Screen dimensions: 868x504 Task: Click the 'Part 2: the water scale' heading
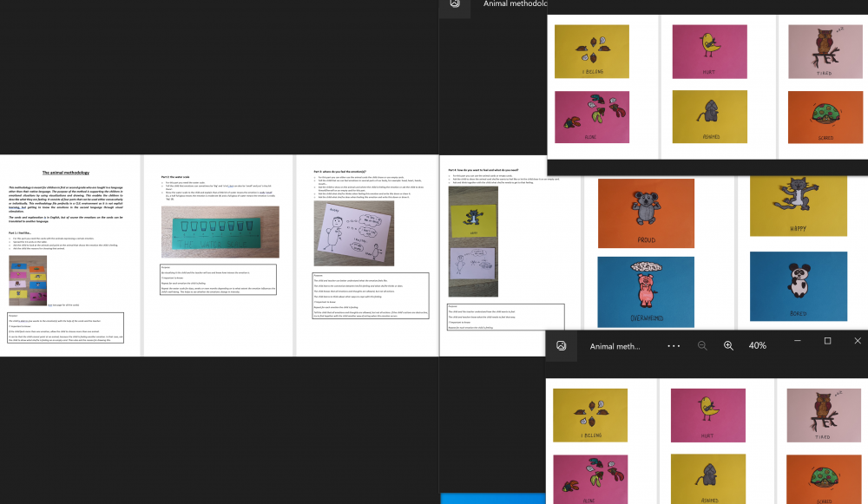point(175,177)
